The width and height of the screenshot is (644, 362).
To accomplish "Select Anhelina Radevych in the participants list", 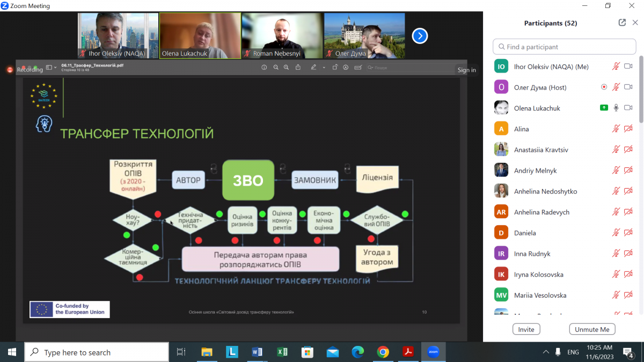I will coord(541,212).
